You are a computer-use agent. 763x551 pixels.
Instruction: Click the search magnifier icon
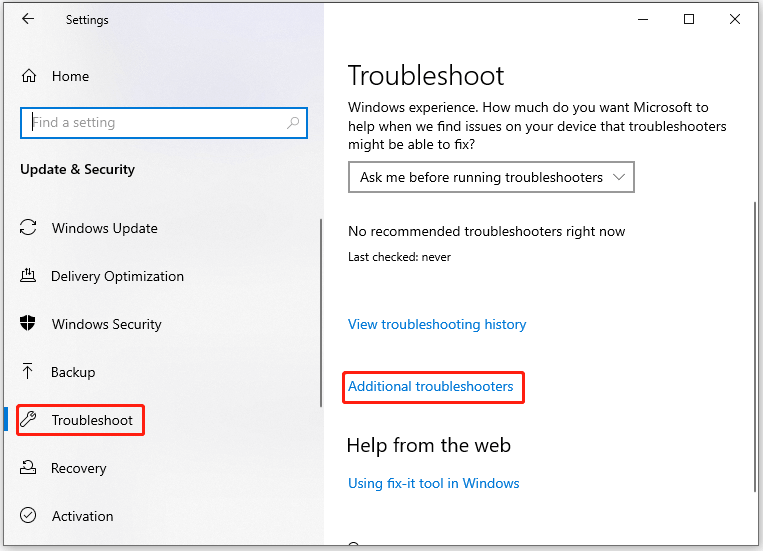(x=293, y=123)
